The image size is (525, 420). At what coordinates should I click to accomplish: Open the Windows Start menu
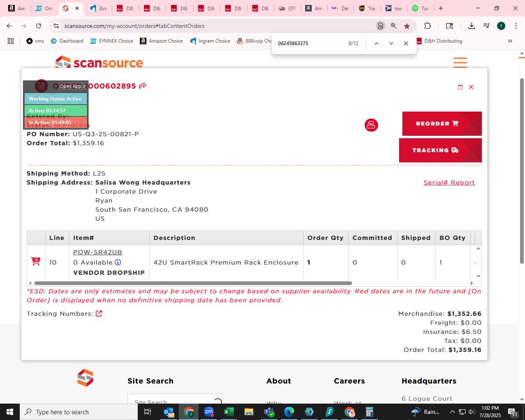click(10, 412)
